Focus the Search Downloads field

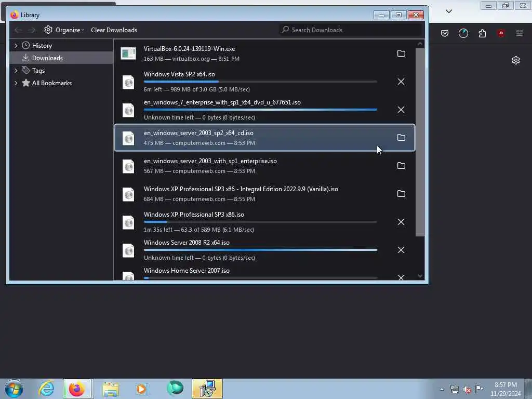click(x=351, y=30)
